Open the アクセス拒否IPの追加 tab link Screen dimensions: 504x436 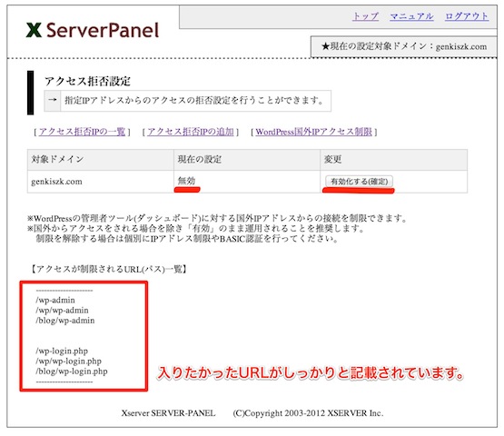point(191,132)
